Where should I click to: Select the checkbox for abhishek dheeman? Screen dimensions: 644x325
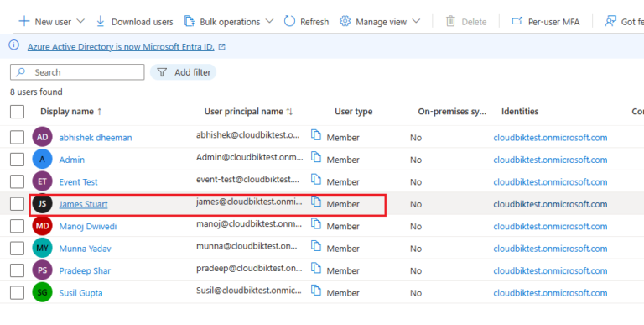(x=18, y=137)
